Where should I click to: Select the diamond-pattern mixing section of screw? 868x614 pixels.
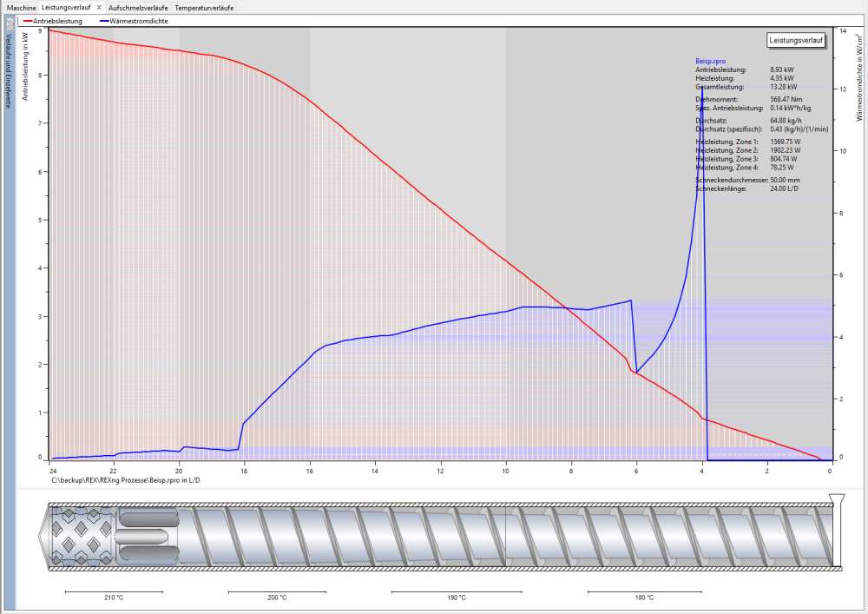(x=81, y=537)
